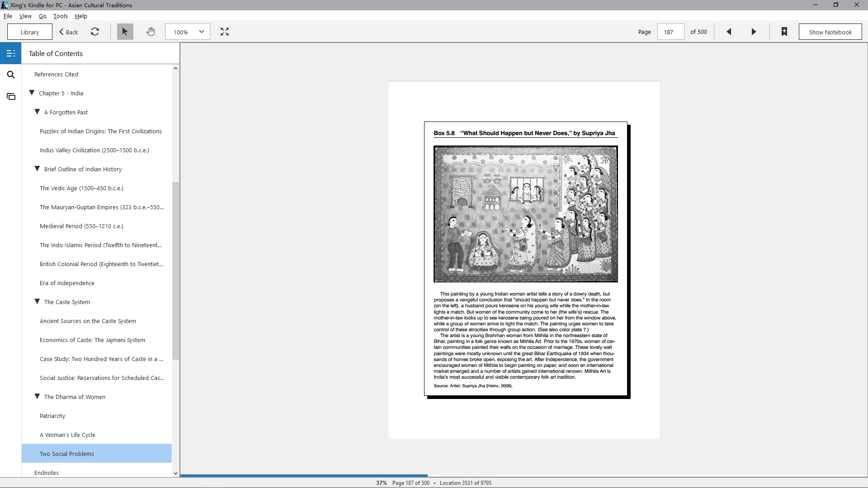Click the reading progress bar
The width and height of the screenshot is (868, 488).
(524, 475)
